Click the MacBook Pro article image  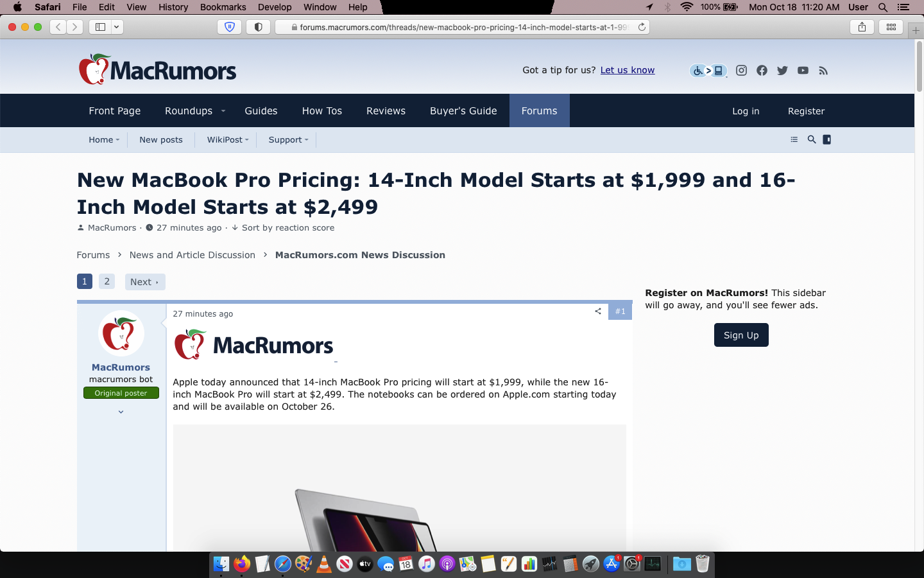click(x=399, y=488)
